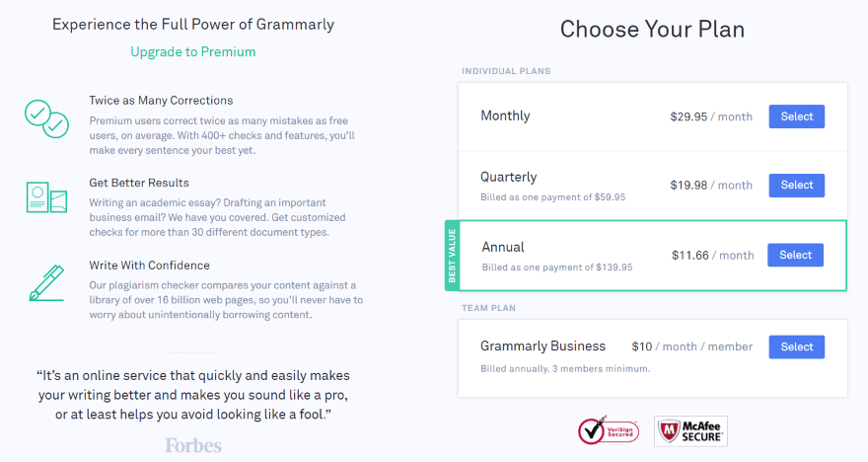Select the Annual plan button

coord(795,255)
